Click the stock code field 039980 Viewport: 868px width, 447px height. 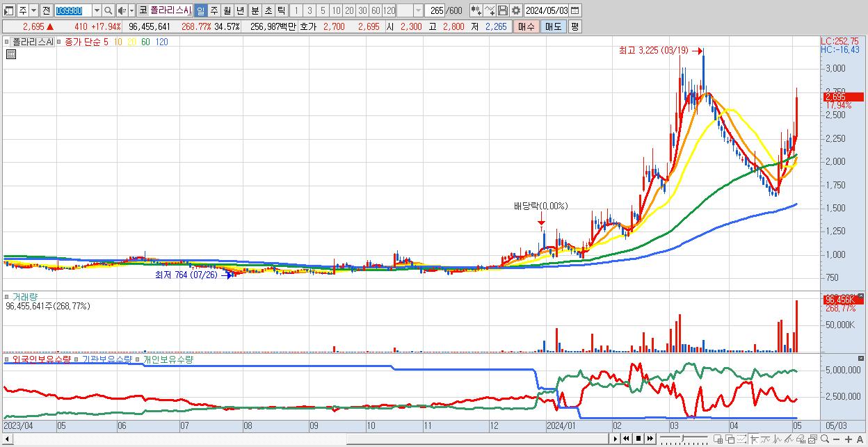pos(73,10)
